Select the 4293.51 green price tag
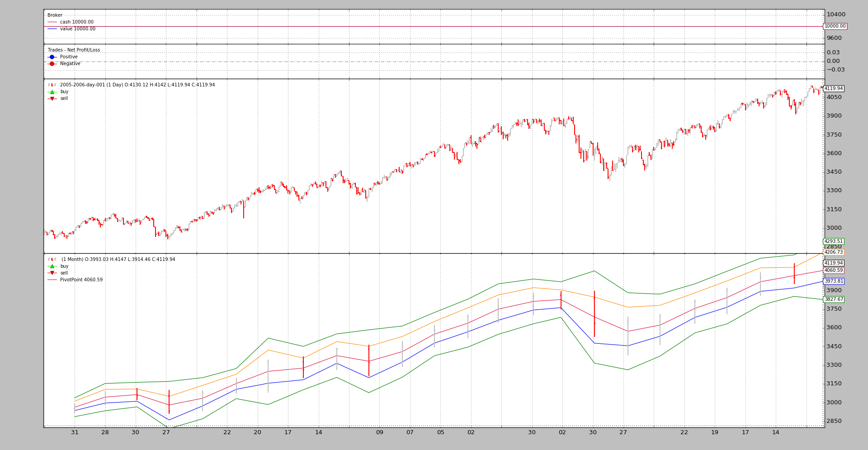Viewport: 868px width, 450px height. pyautogui.click(x=834, y=242)
